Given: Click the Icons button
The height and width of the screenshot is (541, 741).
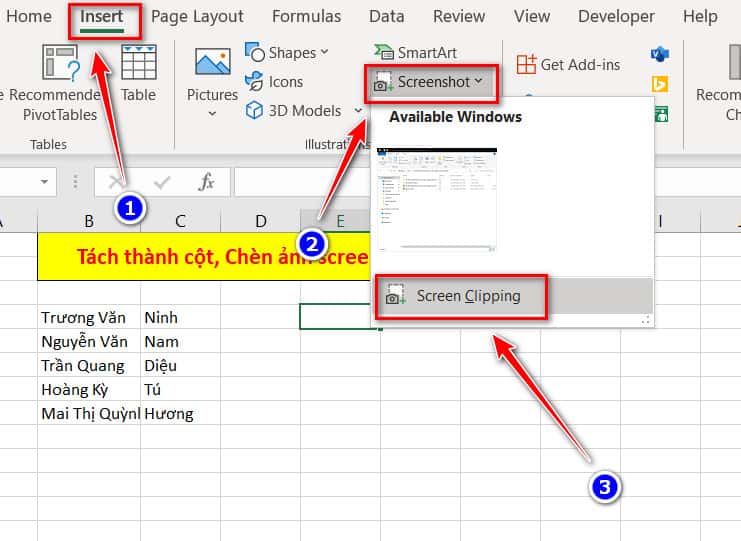Looking at the screenshot, I should [274, 82].
